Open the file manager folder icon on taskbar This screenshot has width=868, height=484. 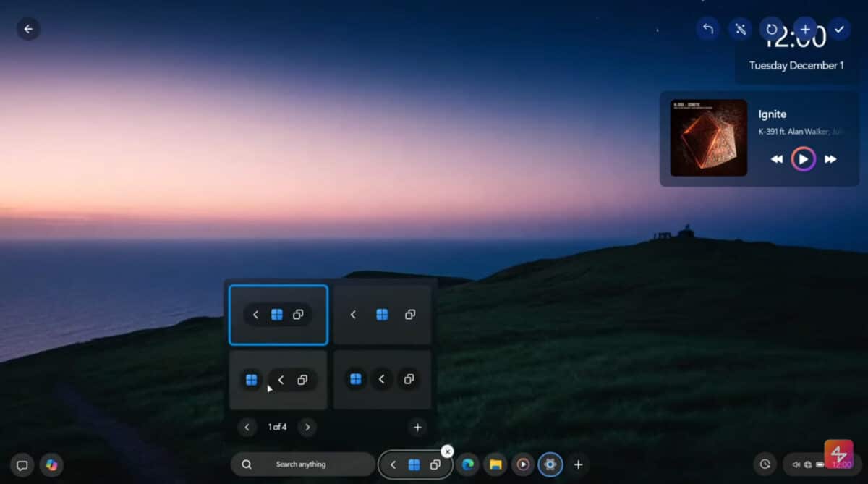click(495, 464)
